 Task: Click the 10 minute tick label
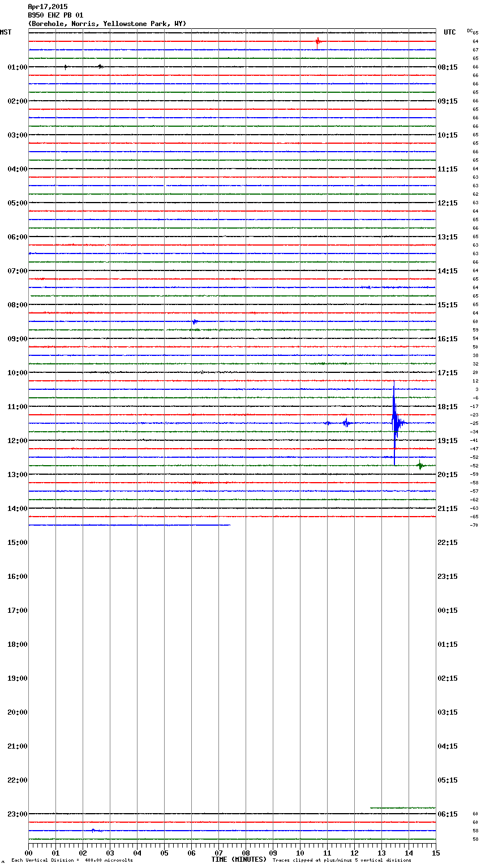pos(300,853)
